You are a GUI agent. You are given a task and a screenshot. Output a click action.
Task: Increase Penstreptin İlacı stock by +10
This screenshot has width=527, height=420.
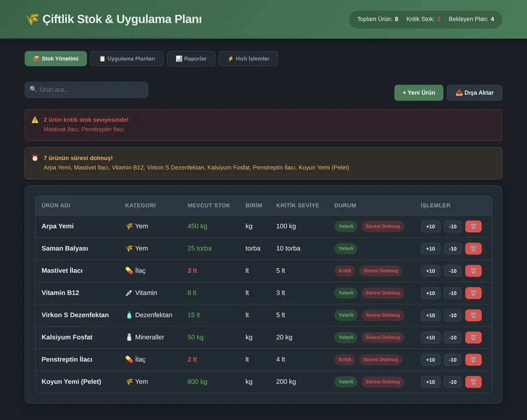430,359
